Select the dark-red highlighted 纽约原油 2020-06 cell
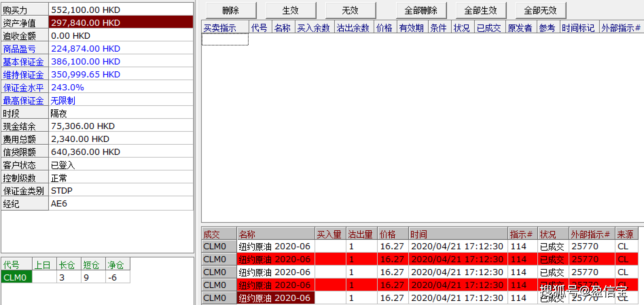This screenshot has height=305, width=644. point(276,298)
